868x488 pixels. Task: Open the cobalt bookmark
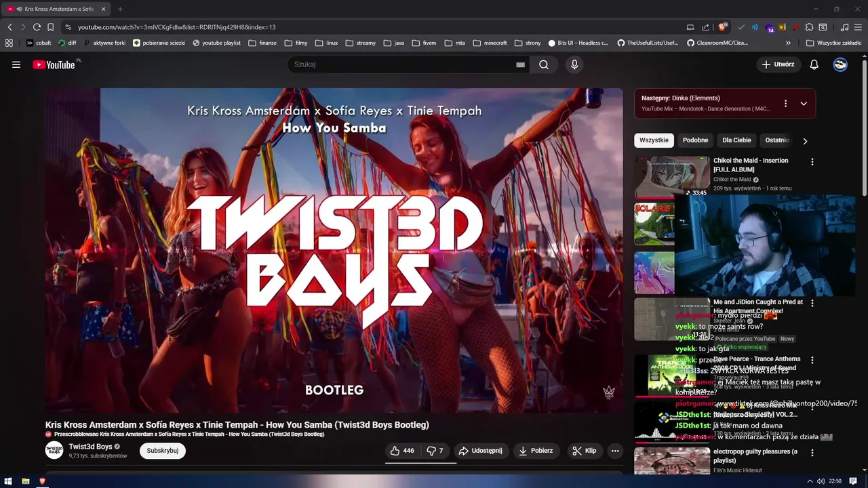[x=38, y=43]
